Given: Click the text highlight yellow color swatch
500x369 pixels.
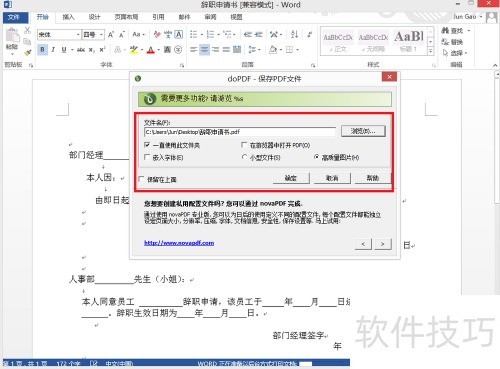Looking at the screenshot, I should (134, 50).
